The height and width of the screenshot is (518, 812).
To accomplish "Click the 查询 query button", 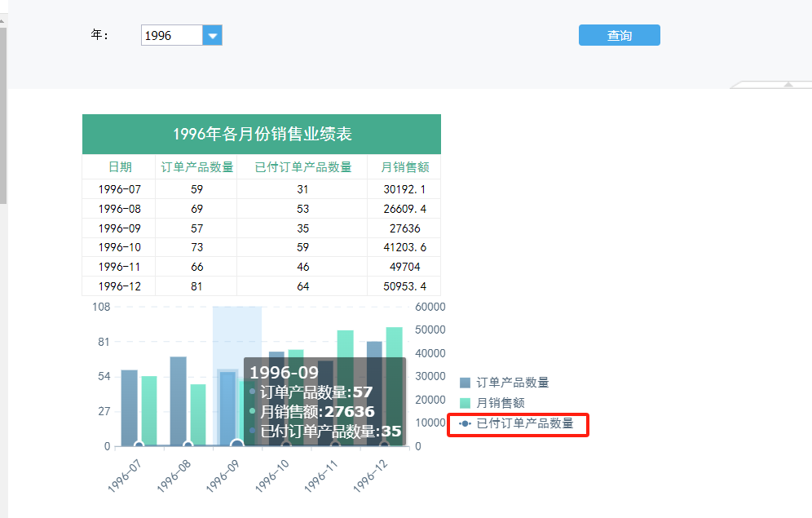I will pyautogui.click(x=620, y=35).
